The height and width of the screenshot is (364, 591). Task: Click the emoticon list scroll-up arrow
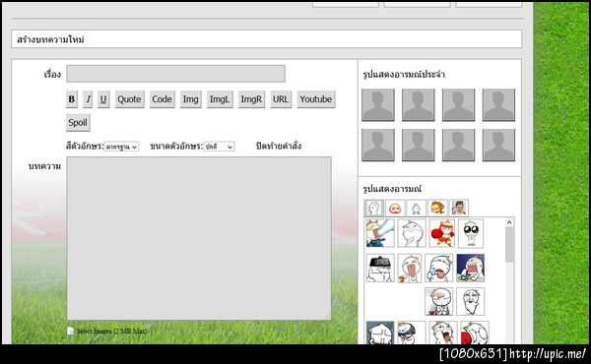tap(509, 222)
